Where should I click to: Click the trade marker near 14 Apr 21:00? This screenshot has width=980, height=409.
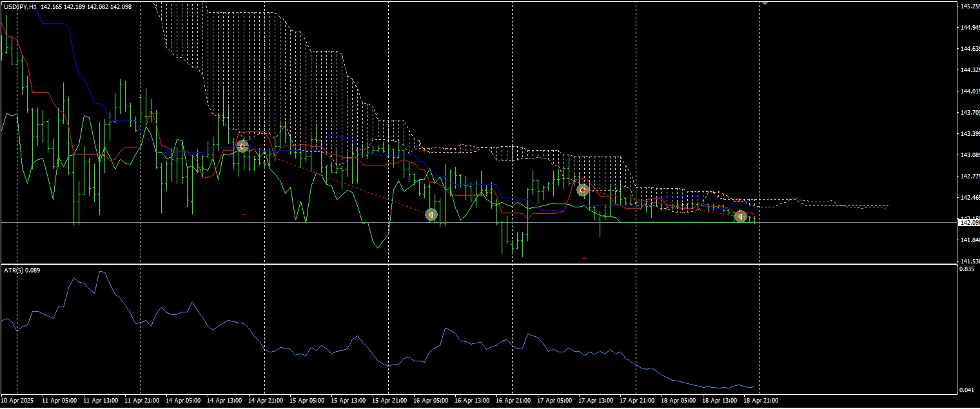click(242, 146)
